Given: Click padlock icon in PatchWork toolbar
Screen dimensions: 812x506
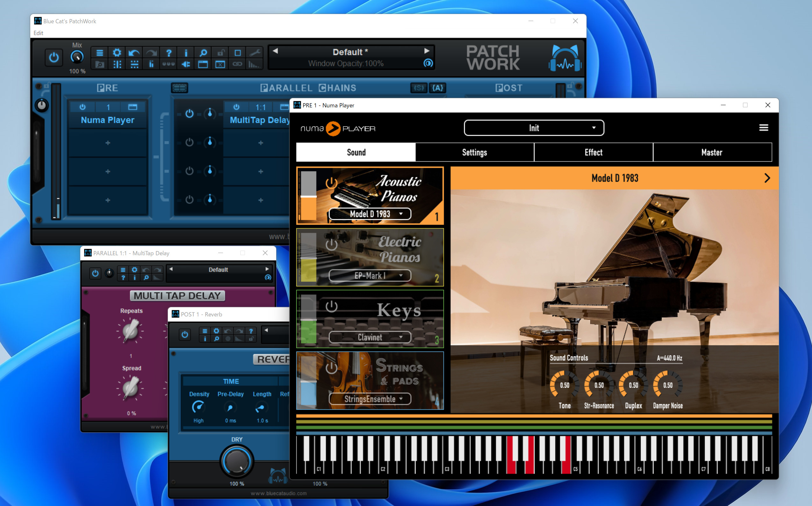Looking at the screenshot, I should coord(220,53).
